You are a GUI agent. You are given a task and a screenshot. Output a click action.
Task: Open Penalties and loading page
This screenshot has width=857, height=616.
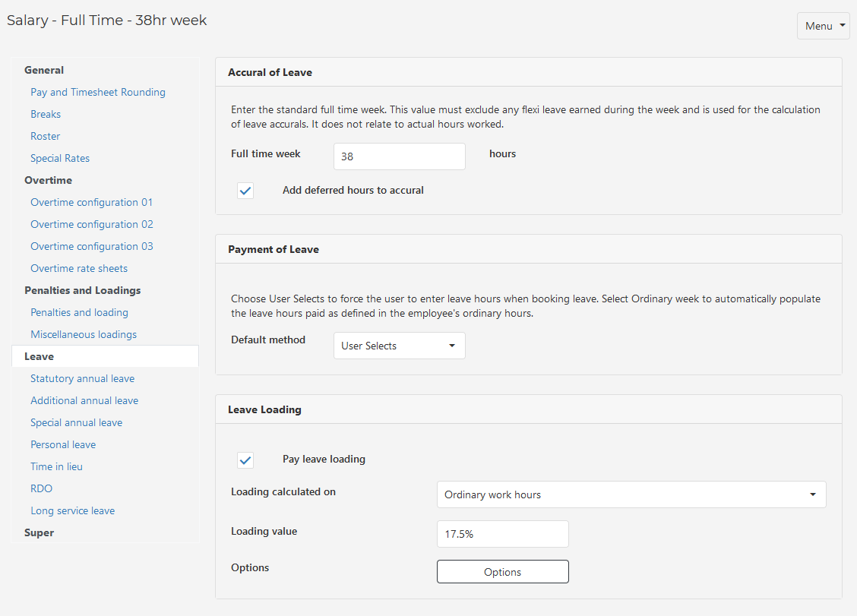pos(79,312)
